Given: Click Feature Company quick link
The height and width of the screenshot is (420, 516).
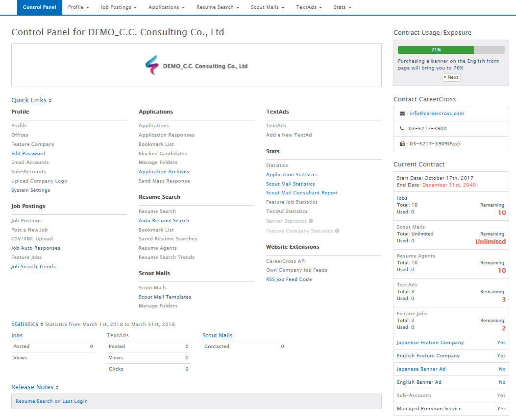Looking at the screenshot, I should 33,144.
